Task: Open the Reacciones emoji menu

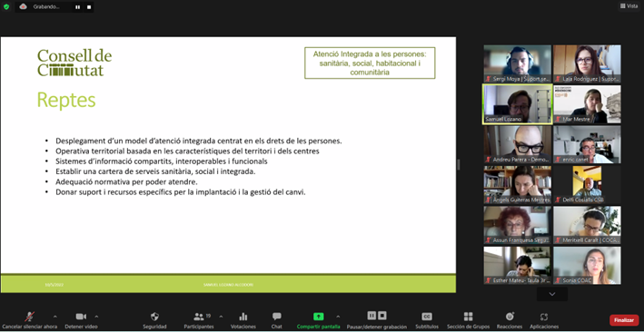Action: tap(510, 317)
